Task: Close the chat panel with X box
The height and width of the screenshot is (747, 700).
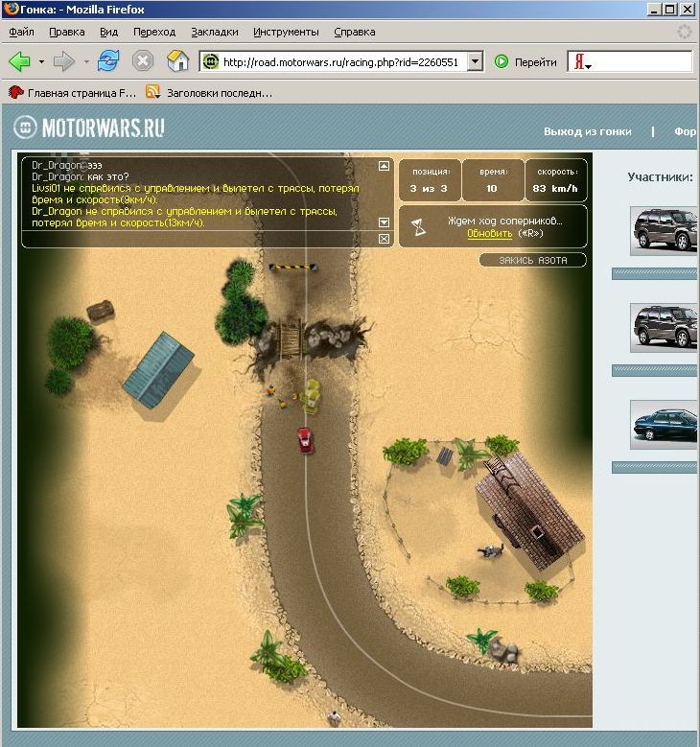Action: pos(384,239)
